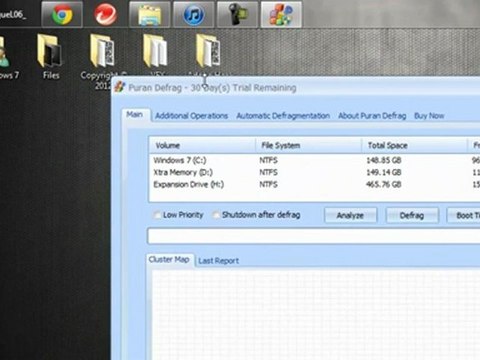Click the Puran Defrag title bar icon
The height and width of the screenshot is (360, 480).
(x=120, y=87)
